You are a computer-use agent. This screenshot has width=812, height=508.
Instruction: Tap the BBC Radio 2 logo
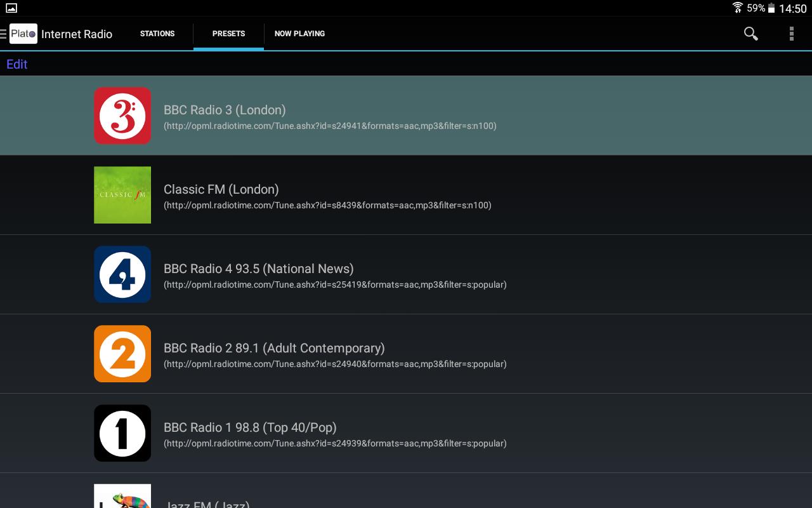click(x=122, y=354)
